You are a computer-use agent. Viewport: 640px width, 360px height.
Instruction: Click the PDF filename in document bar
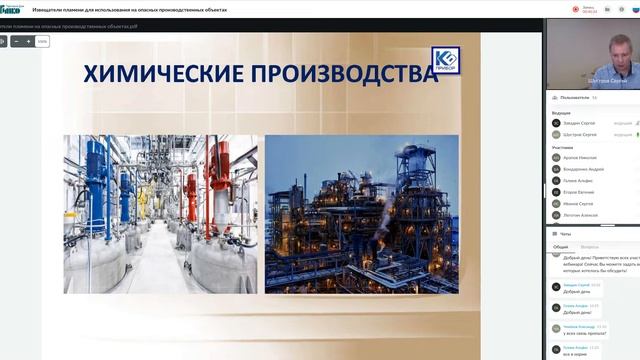[69, 27]
